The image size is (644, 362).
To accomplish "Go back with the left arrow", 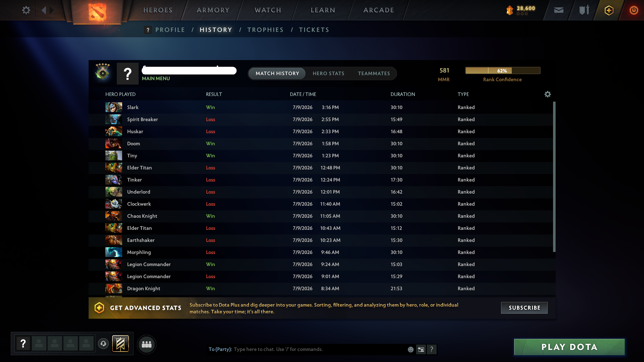I will pyautogui.click(x=44, y=10).
